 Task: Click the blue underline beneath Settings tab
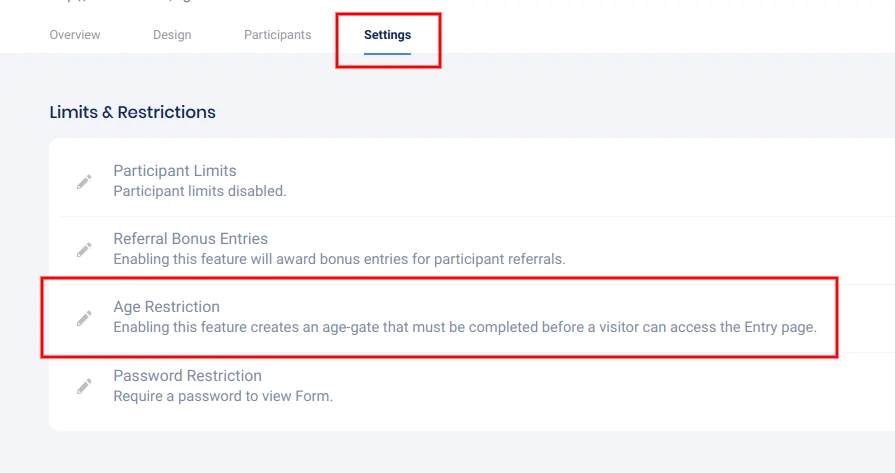pos(387,52)
